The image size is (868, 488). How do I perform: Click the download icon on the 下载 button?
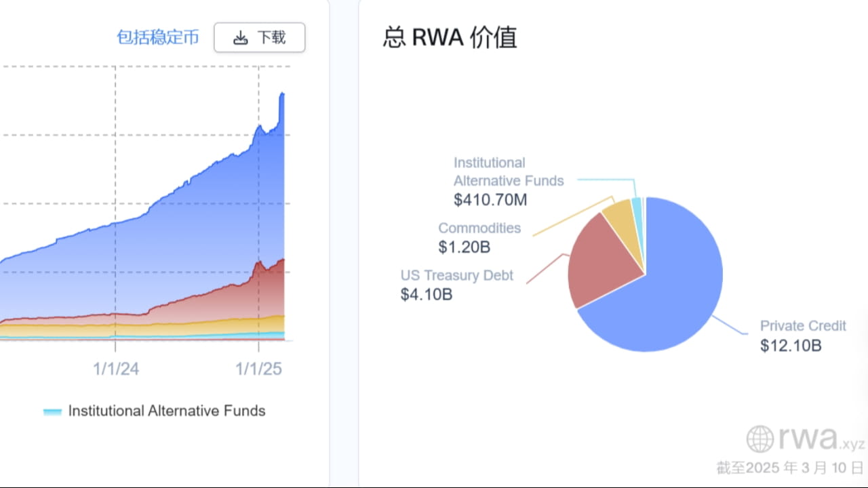tap(241, 38)
